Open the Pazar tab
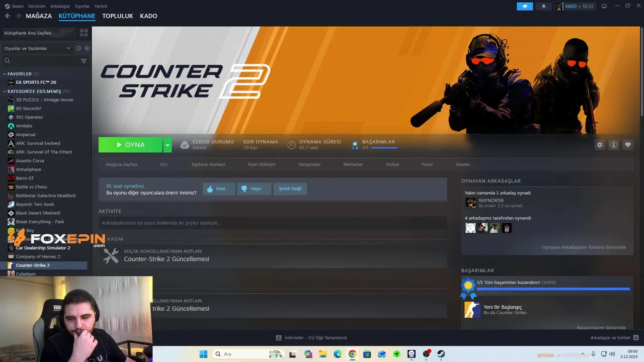 pos(427,164)
